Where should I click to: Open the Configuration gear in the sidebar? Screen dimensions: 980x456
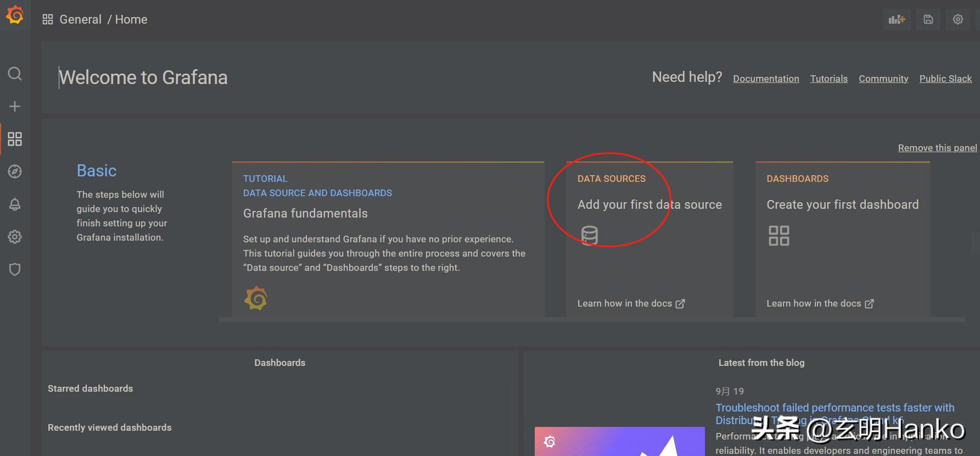click(x=15, y=237)
